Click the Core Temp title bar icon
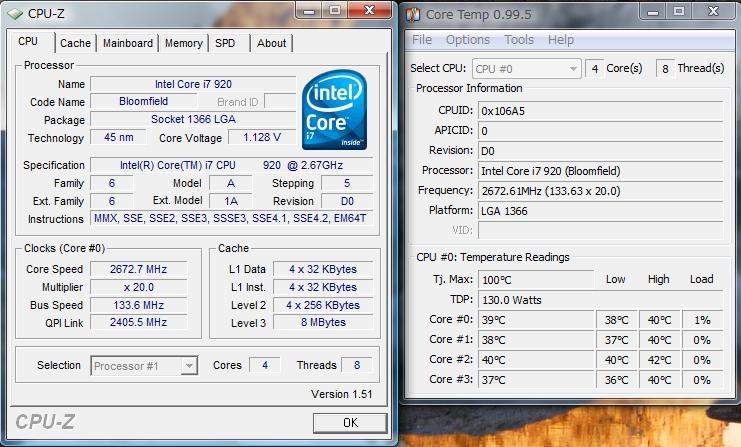This screenshot has height=447, width=741. 413,14
